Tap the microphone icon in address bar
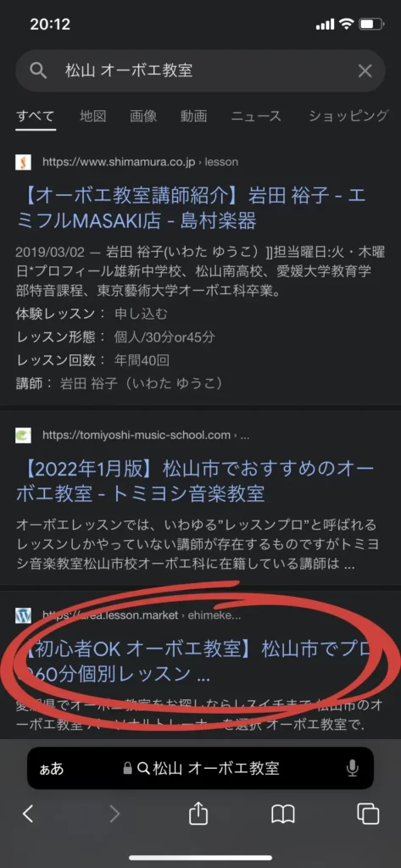 352,768
